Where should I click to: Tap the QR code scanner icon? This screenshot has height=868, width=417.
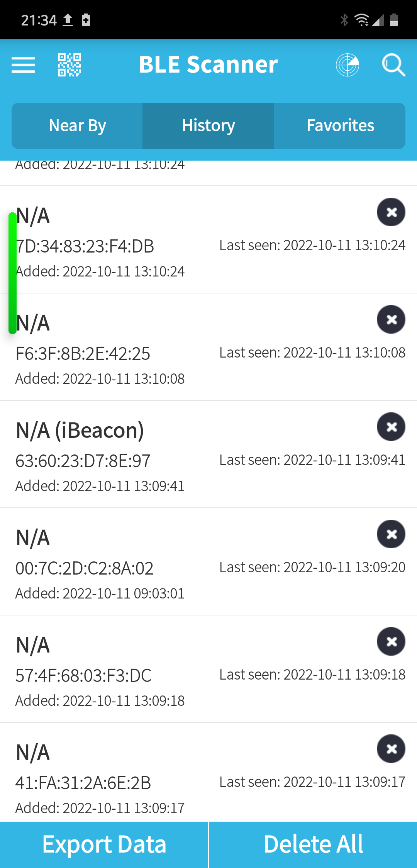point(69,64)
